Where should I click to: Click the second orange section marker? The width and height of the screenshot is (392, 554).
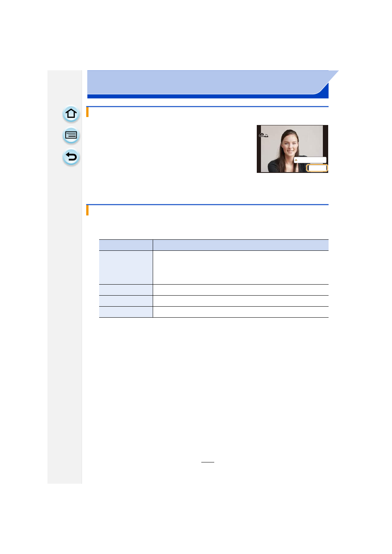point(87,210)
